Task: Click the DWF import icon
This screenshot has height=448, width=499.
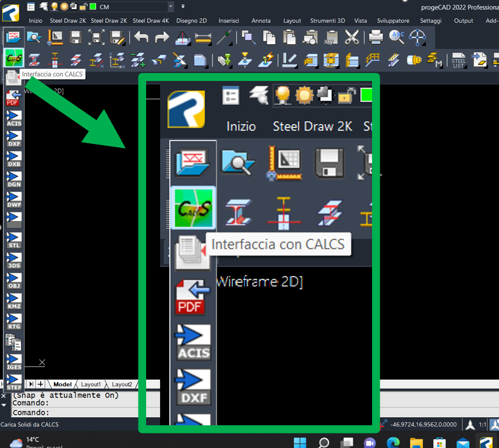Action: [x=14, y=200]
